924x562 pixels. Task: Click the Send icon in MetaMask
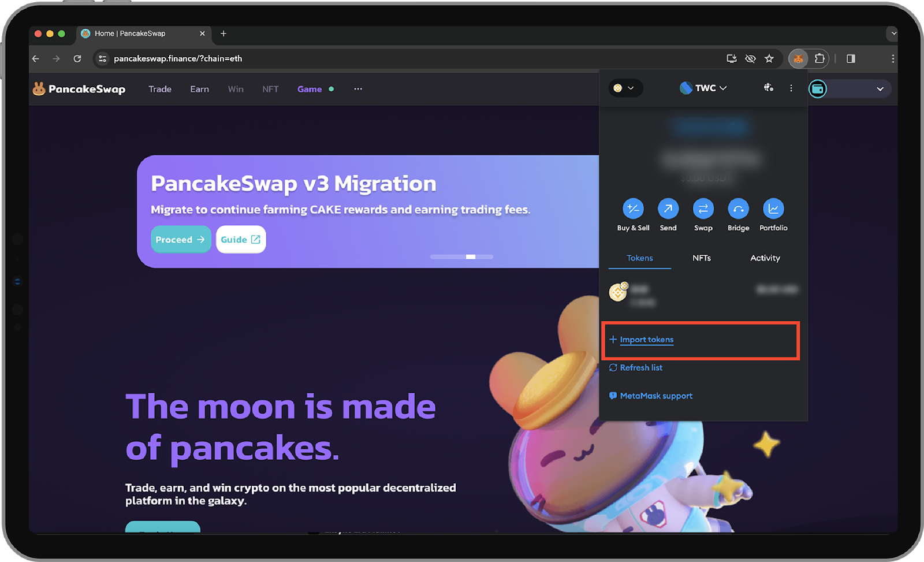pyautogui.click(x=668, y=209)
